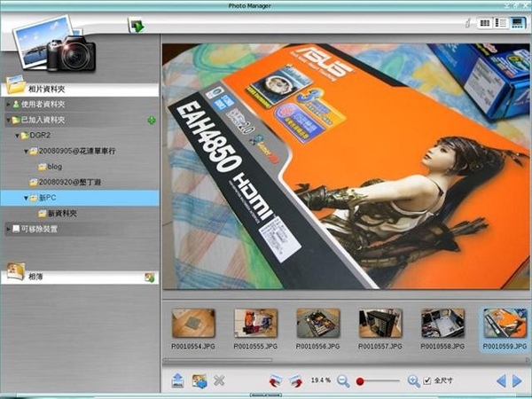
Task: Click the zoom level slider handle
Action: pyautogui.click(x=360, y=381)
